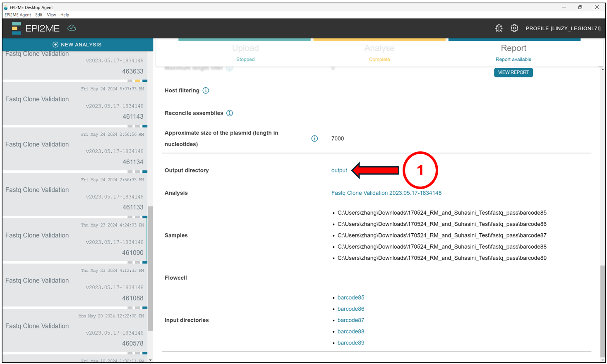Click EPI2ME Desktop Agent title bar icon
The height and width of the screenshot is (364, 607).
[x=6, y=7]
